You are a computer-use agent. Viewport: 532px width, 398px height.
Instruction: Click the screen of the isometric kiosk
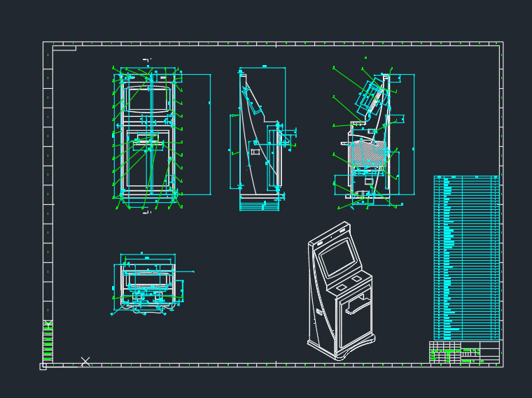click(x=339, y=257)
